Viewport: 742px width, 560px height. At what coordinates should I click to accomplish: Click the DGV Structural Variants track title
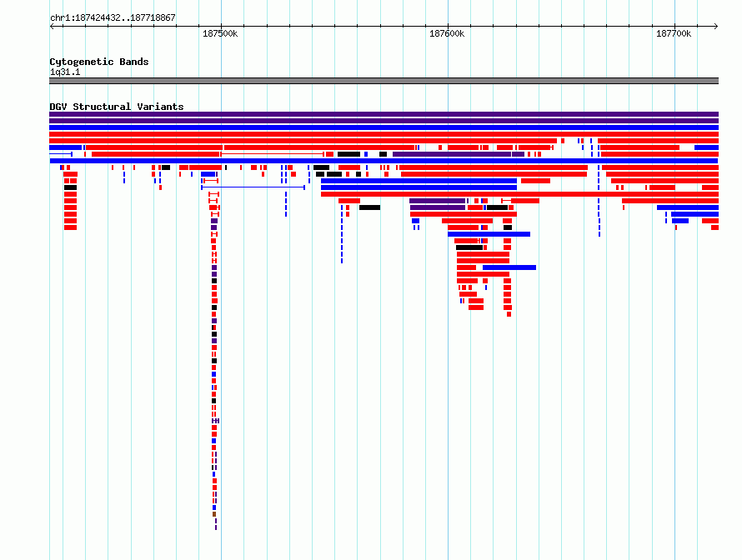point(117,107)
